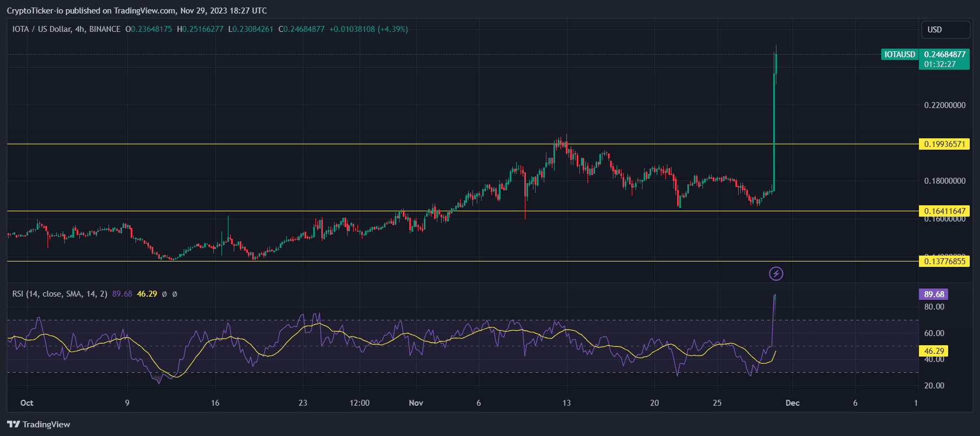
Task: Click the 0.13776855 price level label
Action: [x=944, y=261]
